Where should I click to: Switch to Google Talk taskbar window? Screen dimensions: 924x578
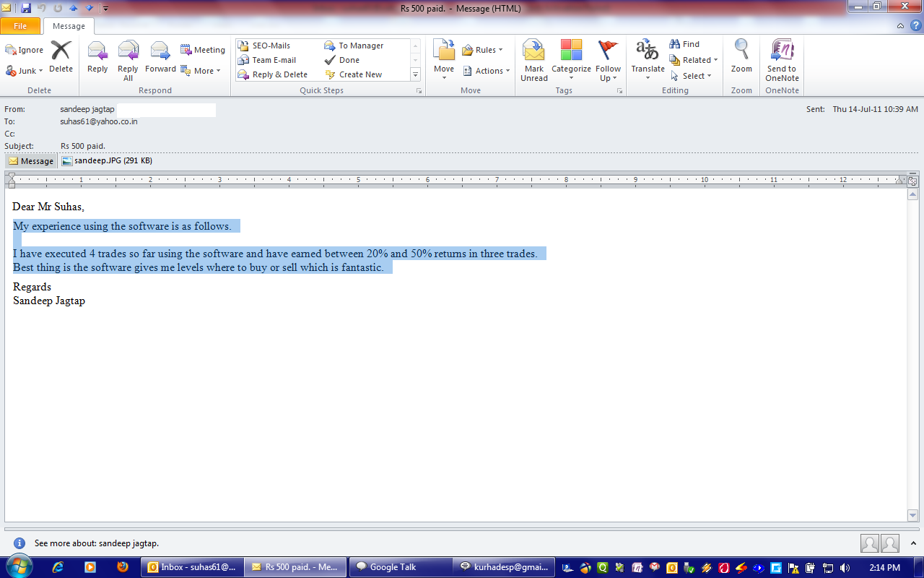point(399,567)
